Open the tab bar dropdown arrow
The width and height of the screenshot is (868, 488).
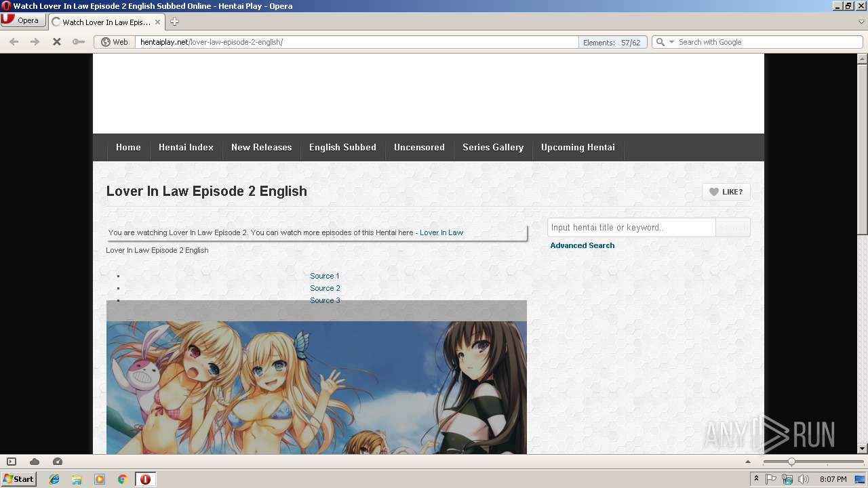click(861, 22)
